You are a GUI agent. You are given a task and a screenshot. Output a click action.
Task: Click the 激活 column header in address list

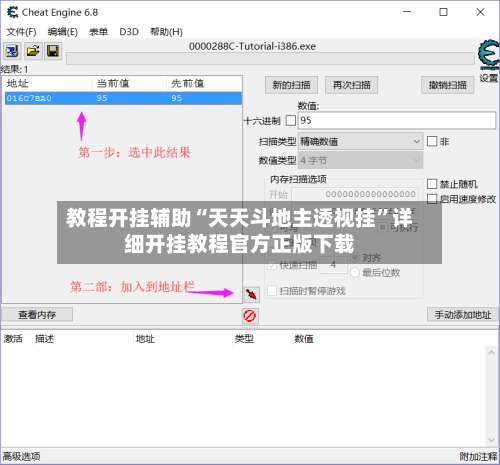13,339
